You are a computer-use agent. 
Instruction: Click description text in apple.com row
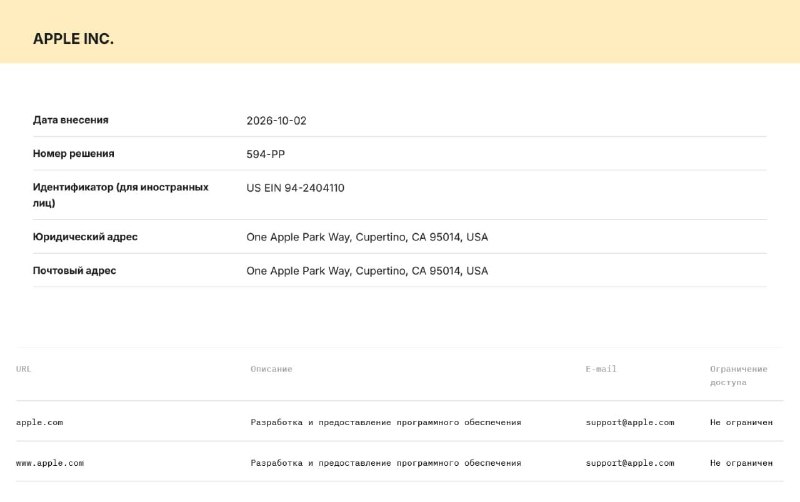click(386, 422)
